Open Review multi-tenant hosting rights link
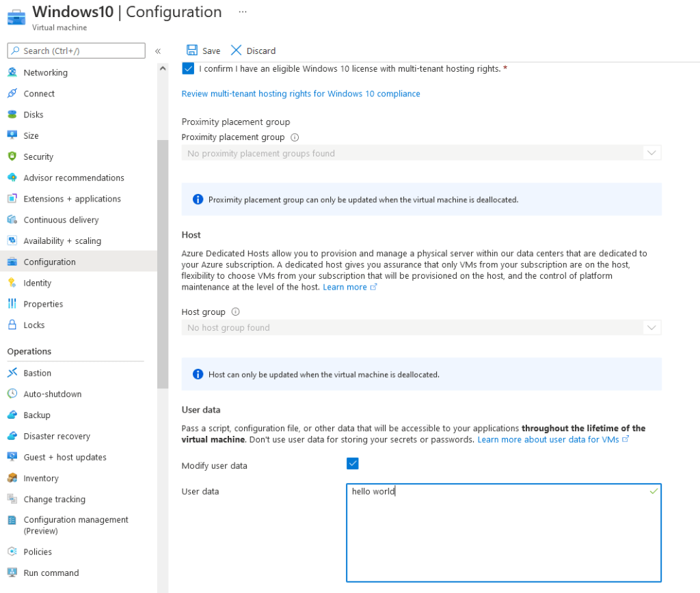Viewport: 700px width, 593px height. (x=301, y=94)
